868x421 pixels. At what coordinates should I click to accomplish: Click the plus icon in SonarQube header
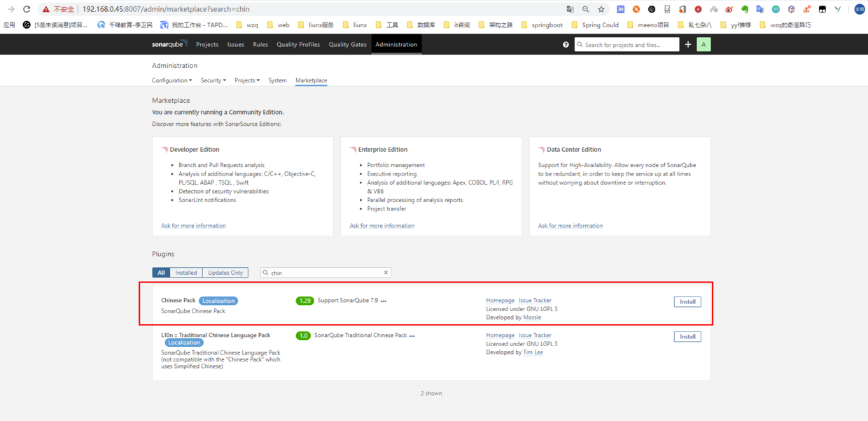[x=688, y=44]
